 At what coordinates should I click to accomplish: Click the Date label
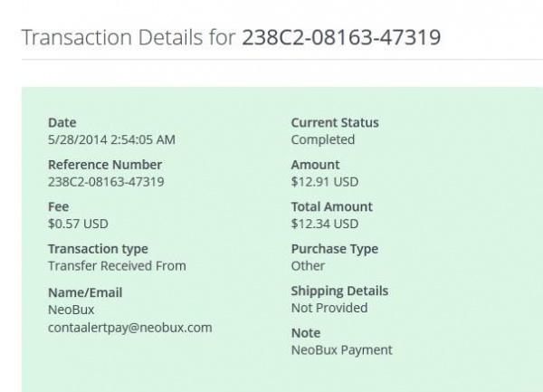(x=62, y=122)
